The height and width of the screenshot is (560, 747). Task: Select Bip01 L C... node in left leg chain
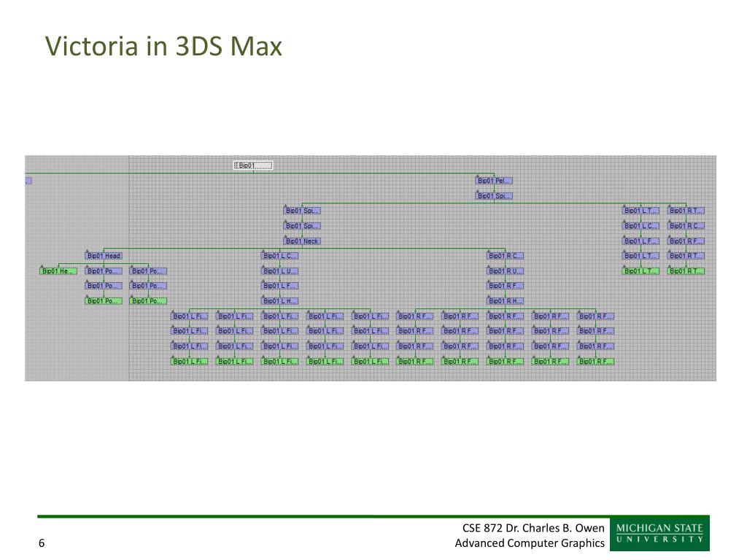click(640, 226)
